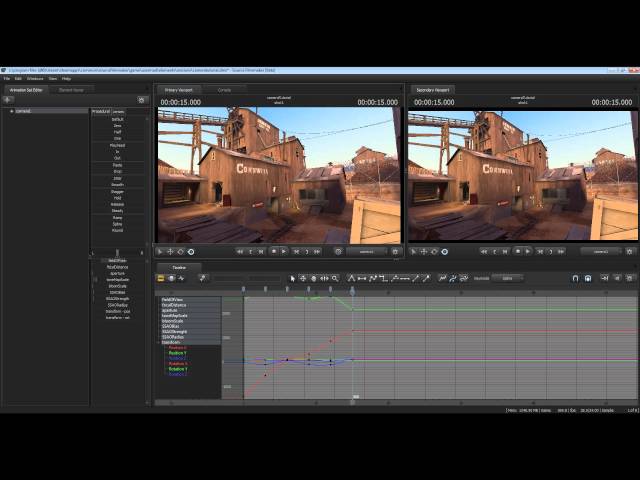Viewport: 640px width, 480px height.
Task: Select screen manipulator circle in primary viewport
Action: point(191,252)
